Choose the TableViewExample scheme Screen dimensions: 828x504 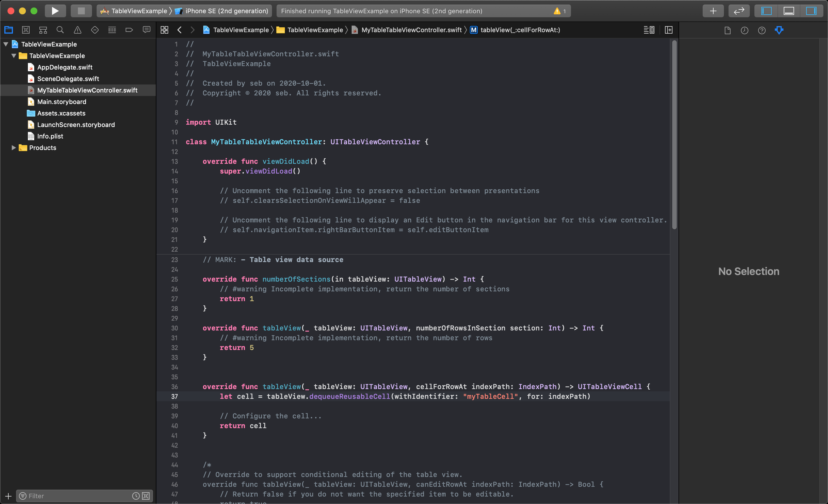[134, 11]
